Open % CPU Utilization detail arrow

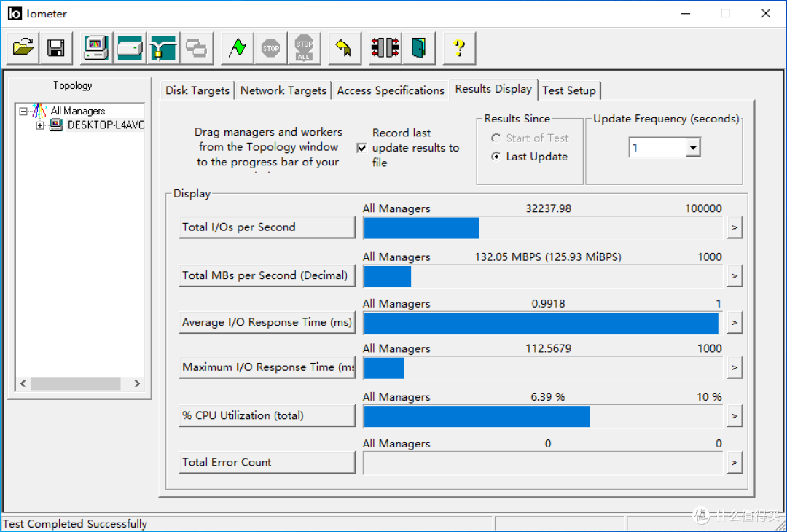735,415
